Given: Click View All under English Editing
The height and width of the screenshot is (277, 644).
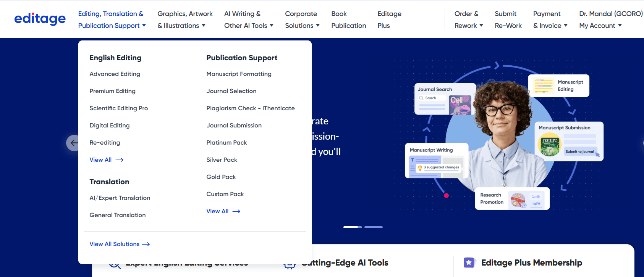Looking at the screenshot, I should coord(107,160).
